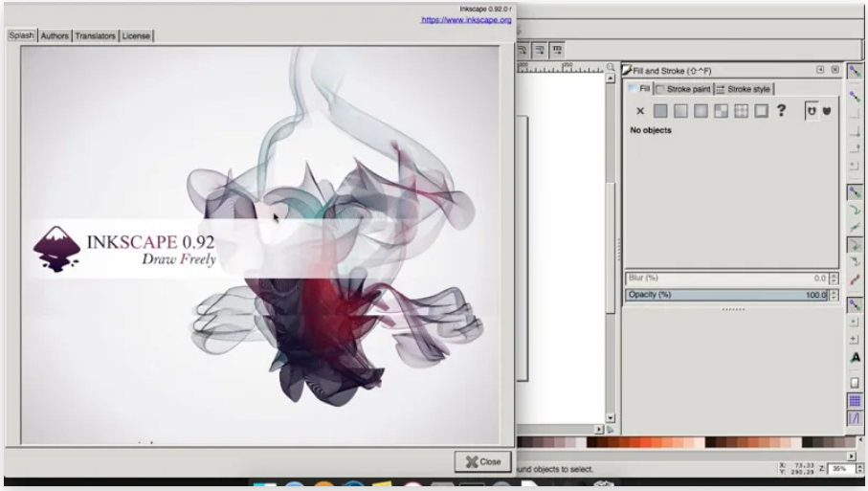Click canvas vertical scrollbar up arrow

click(610, 78)
